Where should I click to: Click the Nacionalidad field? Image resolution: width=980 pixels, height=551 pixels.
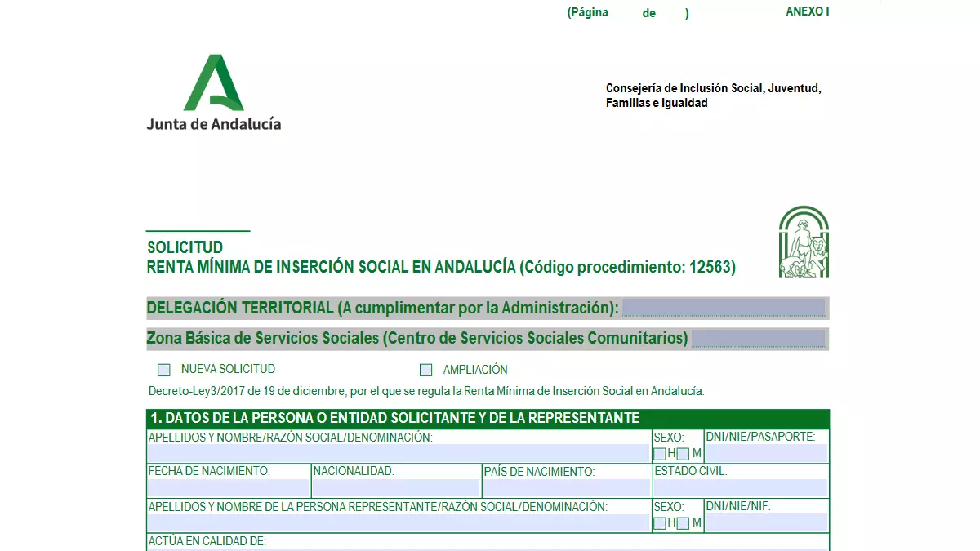396,488
